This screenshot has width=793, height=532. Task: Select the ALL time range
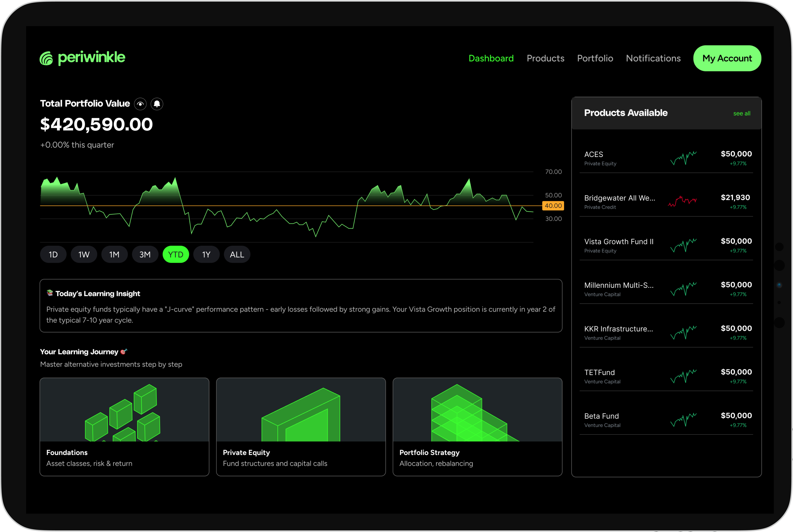pyautogui.click(x=237, y=254)
